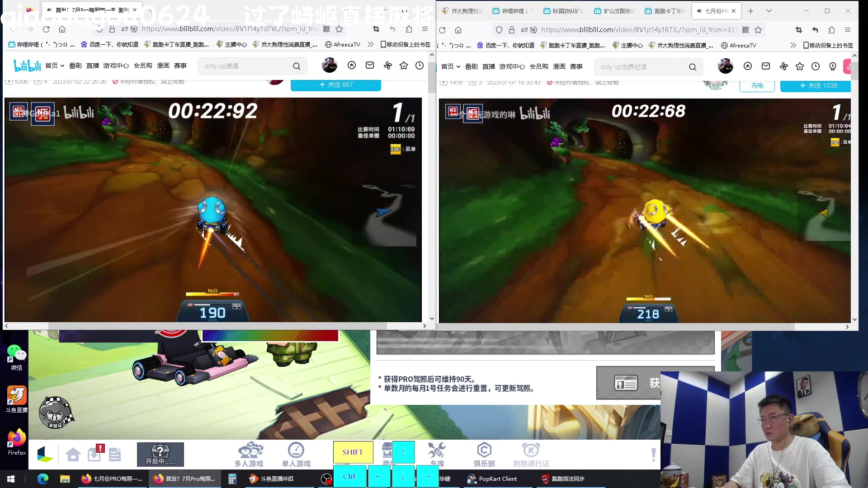868x488 pixels.
Task: Open 单人游戏 in the game menu
Action: (296, 454)
